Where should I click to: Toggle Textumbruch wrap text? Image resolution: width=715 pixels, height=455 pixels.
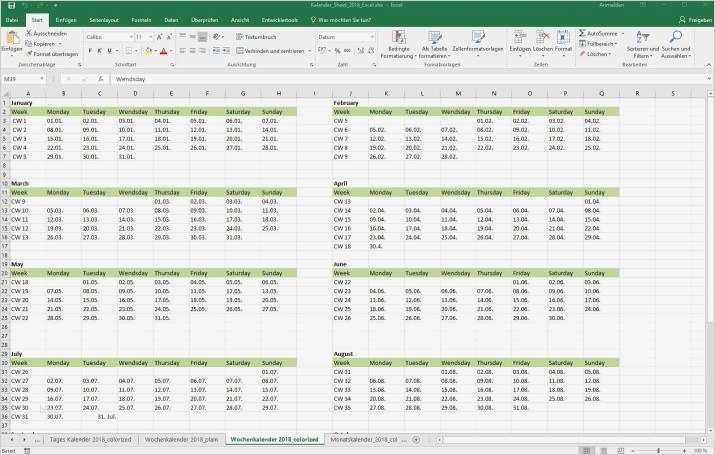(x=256, y=37)
